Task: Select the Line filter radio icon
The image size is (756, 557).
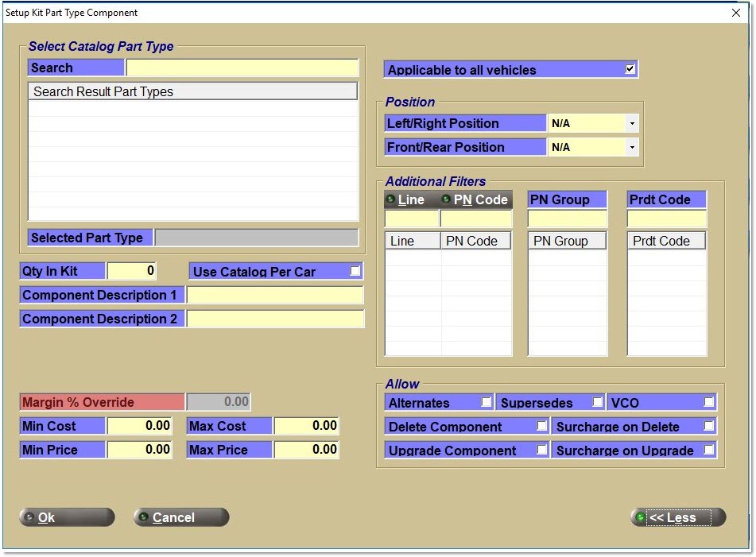Action: tap(391, 199)
